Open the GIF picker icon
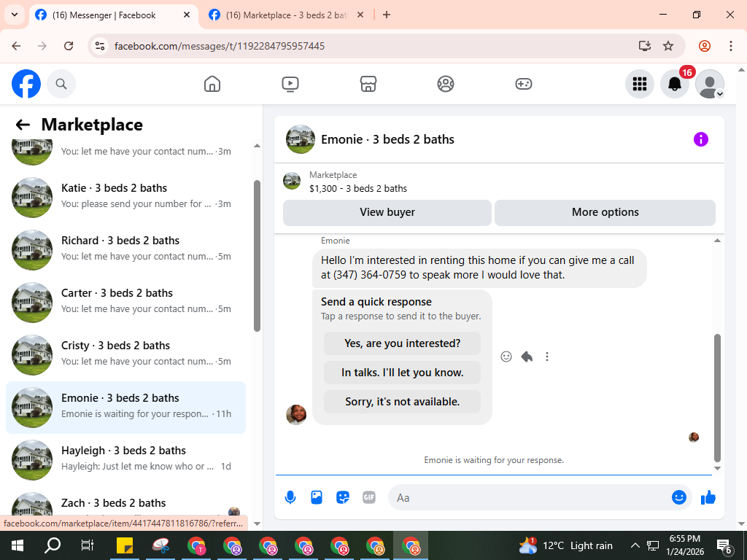 tap(368, 497)
